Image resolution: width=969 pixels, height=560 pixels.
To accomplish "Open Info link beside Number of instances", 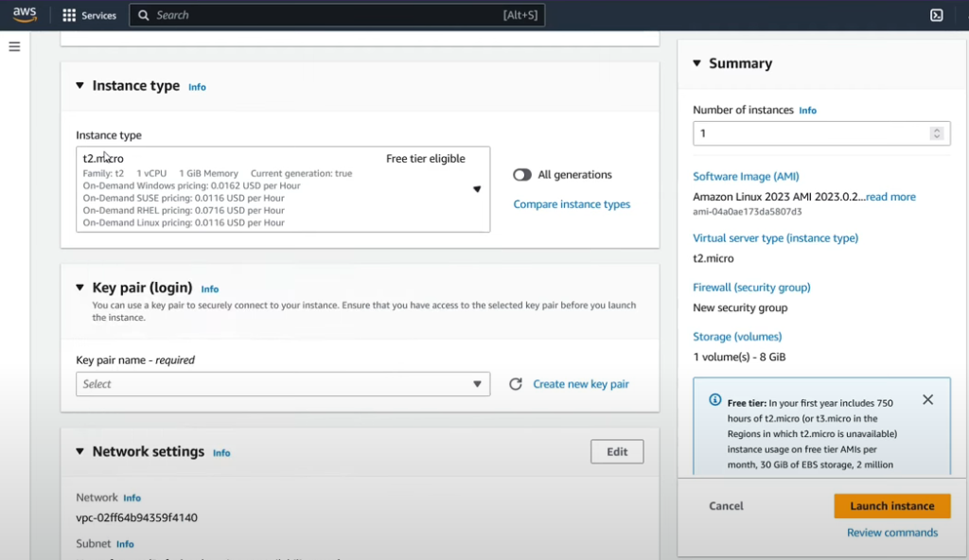I will pyautogui.click(x=807, y=111).
